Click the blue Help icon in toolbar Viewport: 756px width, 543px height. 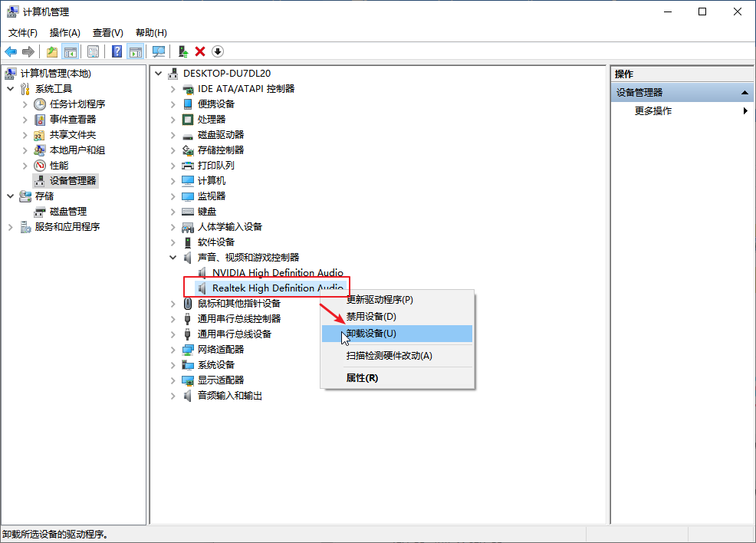pos(117,51)
